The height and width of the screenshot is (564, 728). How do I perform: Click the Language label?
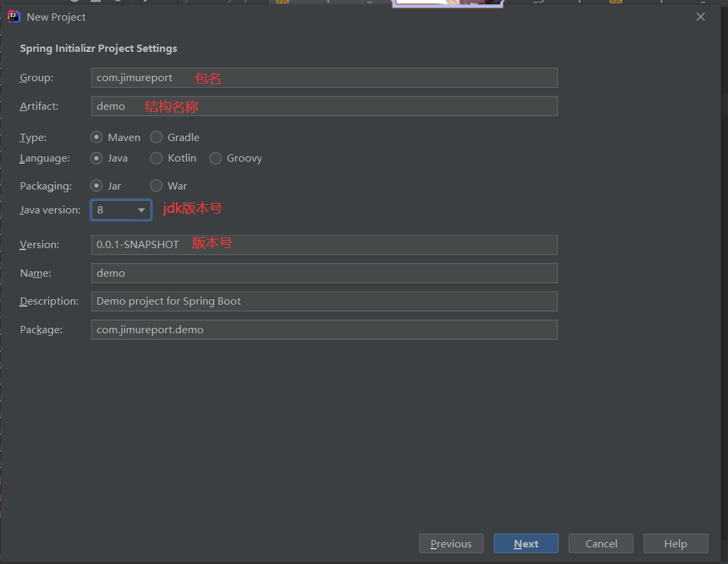pos(45,158)
